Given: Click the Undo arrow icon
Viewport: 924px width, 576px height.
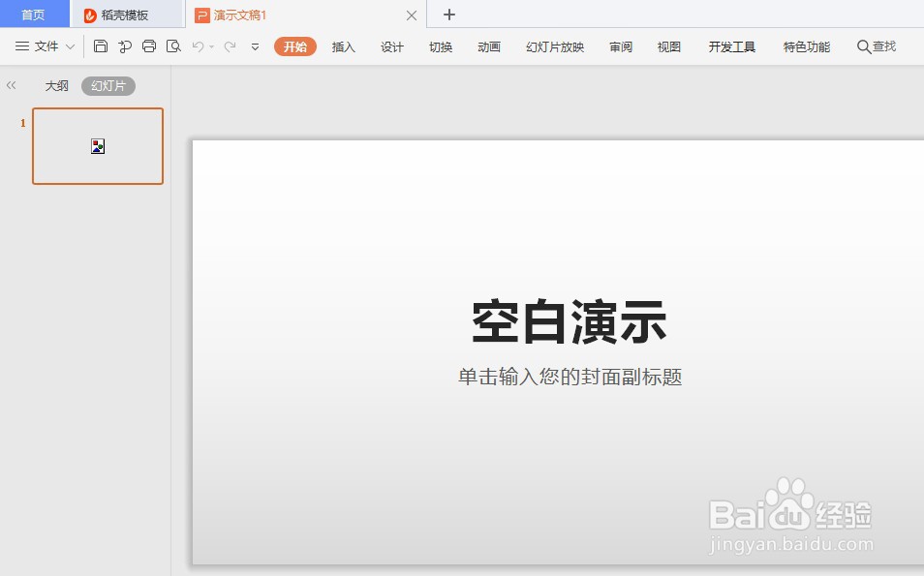Looking at the screenshot, I should coord(199,45).
